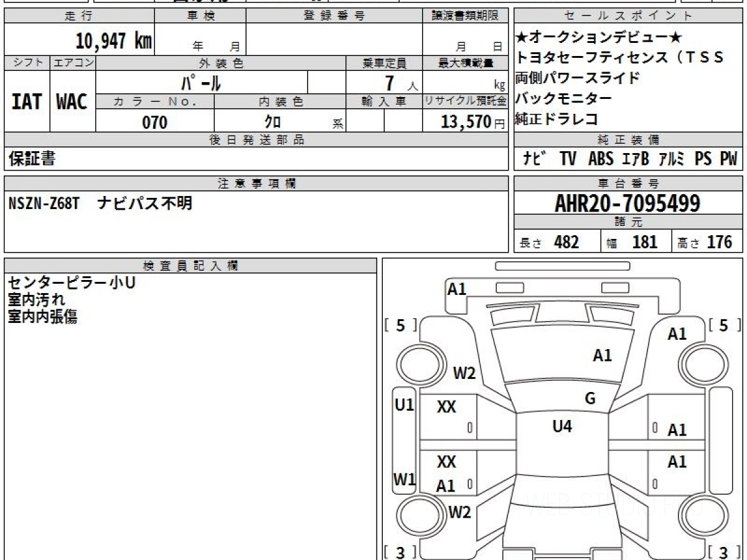Select the セールスポイント heading
The height and width of the screenshot is (560, 747).
pyautogui.click(x=629, y=16)
